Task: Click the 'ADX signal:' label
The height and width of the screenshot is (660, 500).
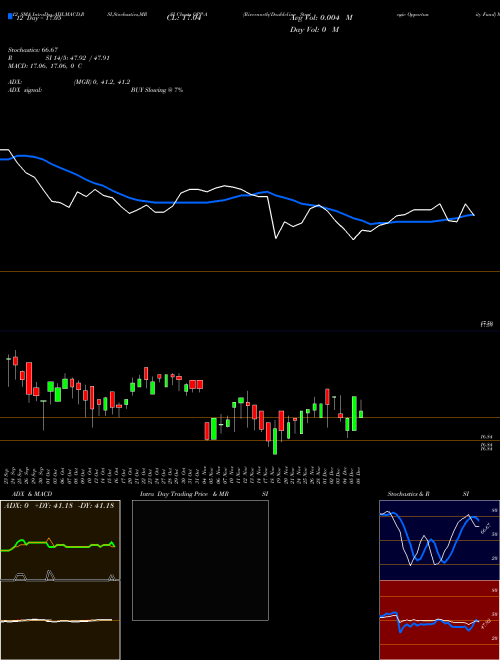Action: (x=25, y=90)
